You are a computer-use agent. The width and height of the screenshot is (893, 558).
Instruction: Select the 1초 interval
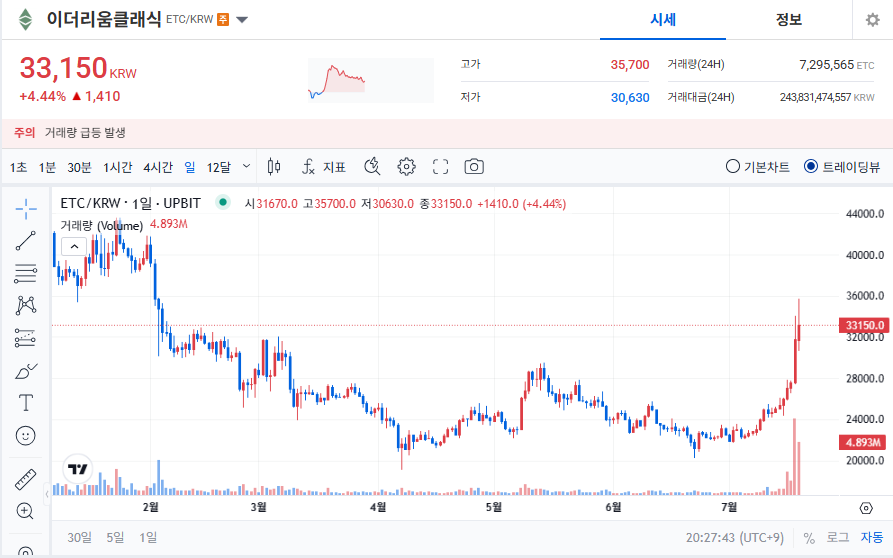(x=18, y=167)
